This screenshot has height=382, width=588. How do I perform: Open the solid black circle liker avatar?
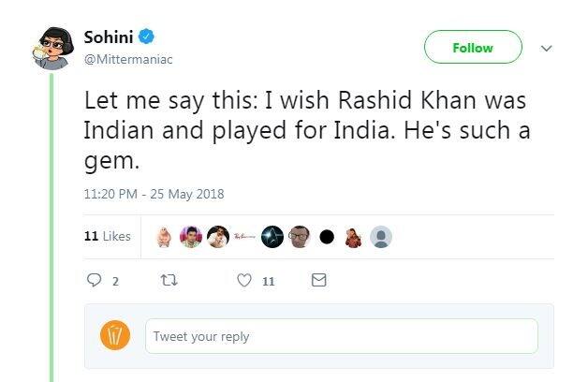(327, 237)
